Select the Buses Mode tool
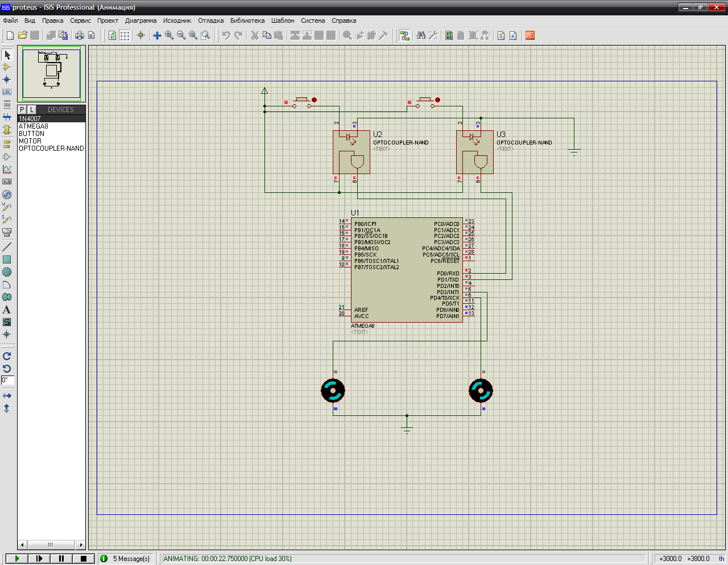Viewport: 728px width, 565px height. tap(7, 117)
